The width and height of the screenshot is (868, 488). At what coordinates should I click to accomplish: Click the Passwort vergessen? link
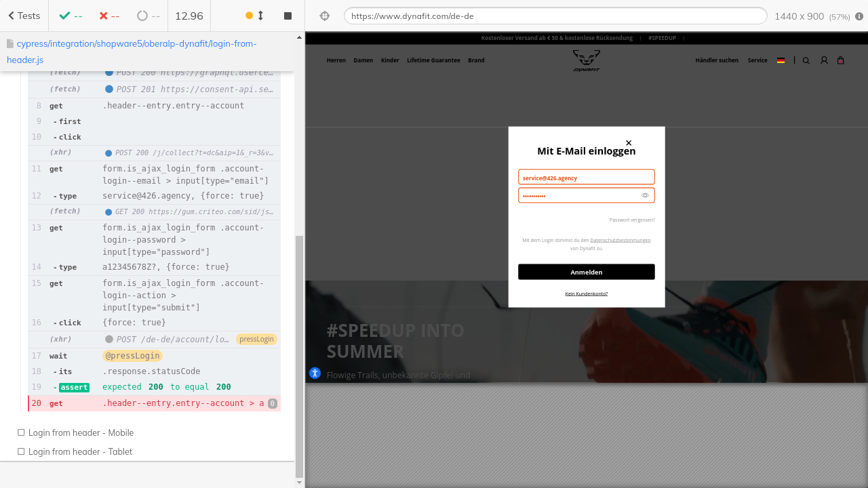tap(632, 220)
